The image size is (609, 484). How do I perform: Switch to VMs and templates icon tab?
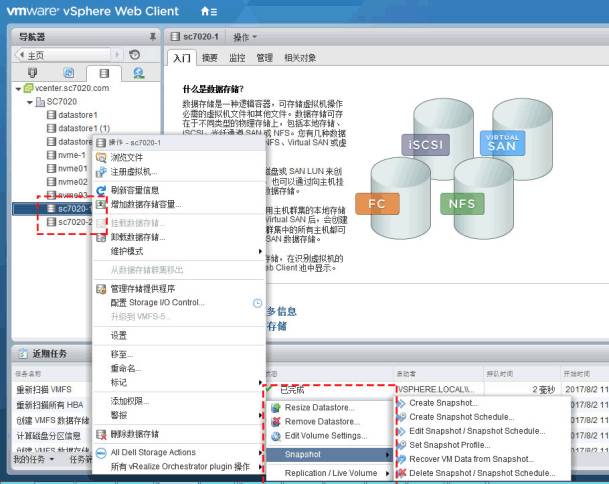click(x=68, y=73)
